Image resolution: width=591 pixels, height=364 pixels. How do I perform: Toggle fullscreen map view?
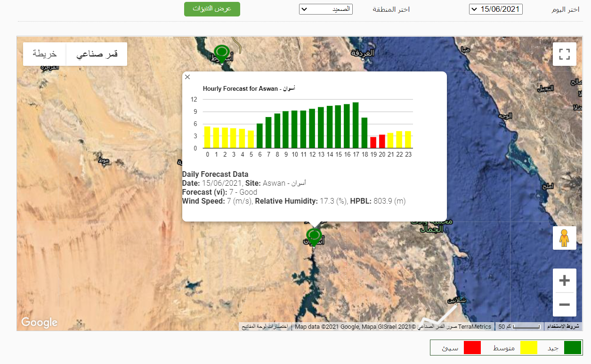[x=564, y=54]
